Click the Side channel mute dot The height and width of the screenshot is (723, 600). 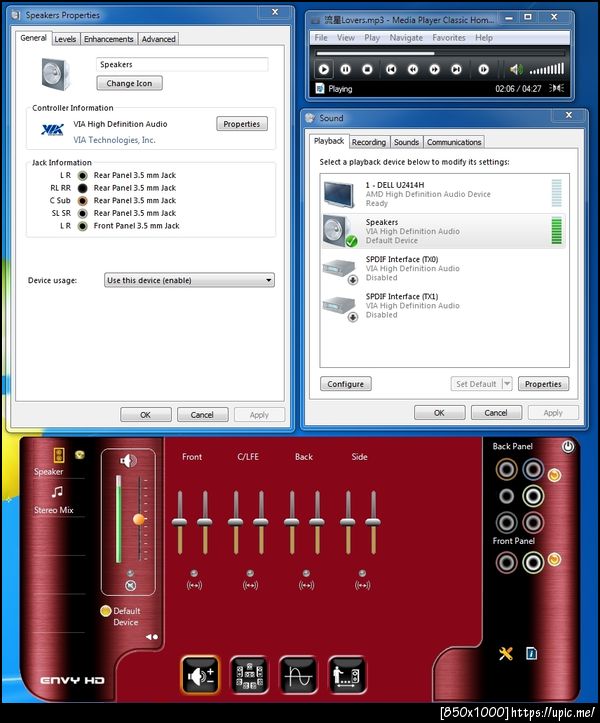click(362, 573)
